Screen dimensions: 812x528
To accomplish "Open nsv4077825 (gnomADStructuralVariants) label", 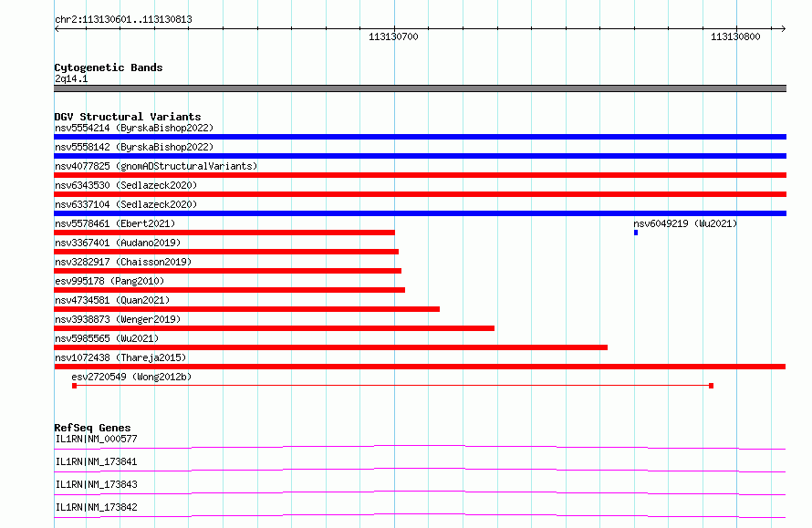I will click(x=156, y=166).
